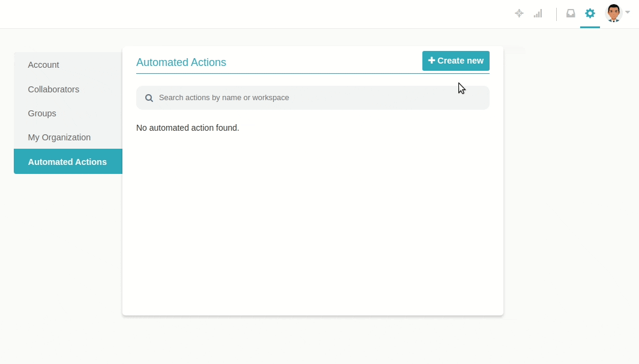This screenshot has height=364, width=639.
Task: Open the Account settings tab
Action: pos(68,65)
